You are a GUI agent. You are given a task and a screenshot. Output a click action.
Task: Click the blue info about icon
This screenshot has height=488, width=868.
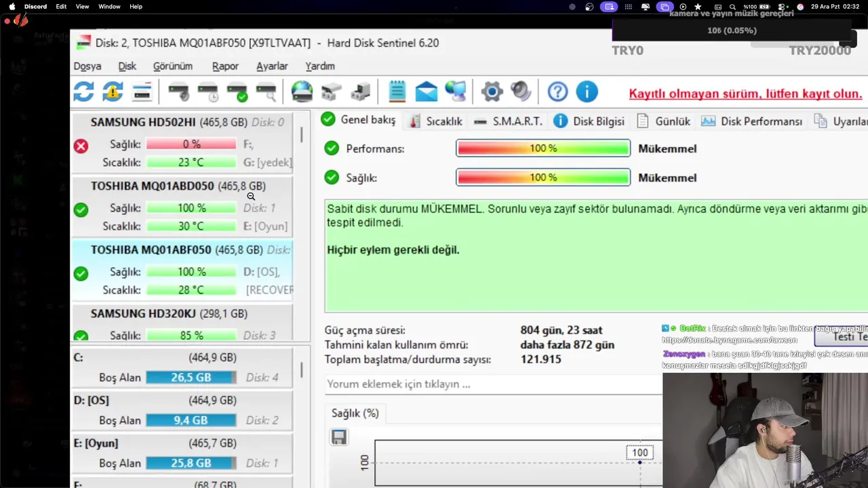pyautogui.click(x=587, y=91)
